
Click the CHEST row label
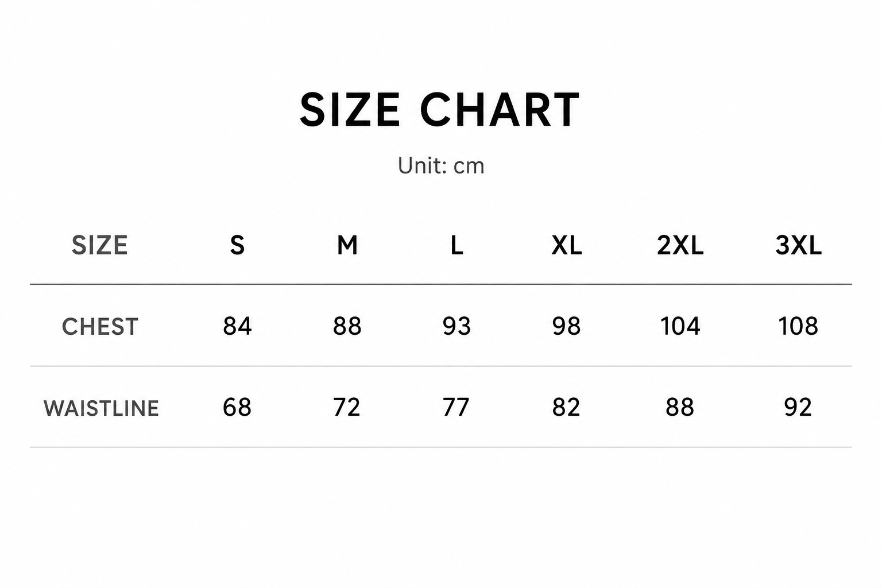tap(100, 327)
